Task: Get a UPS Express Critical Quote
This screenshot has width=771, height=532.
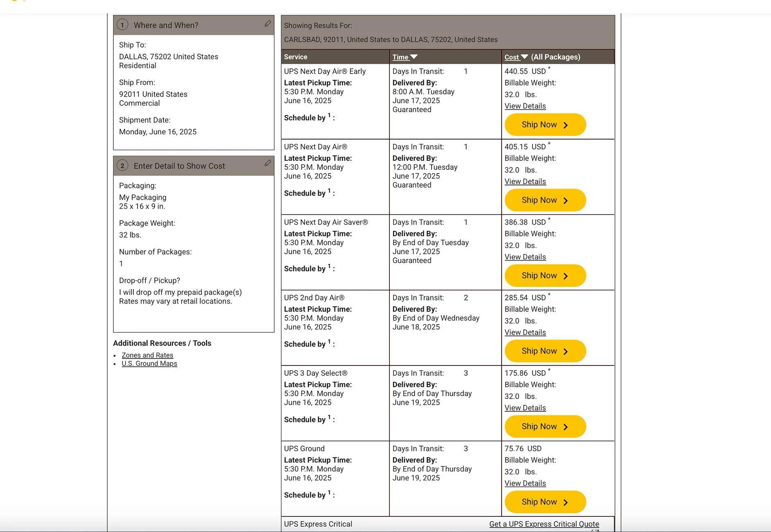Action: [544, 524]
